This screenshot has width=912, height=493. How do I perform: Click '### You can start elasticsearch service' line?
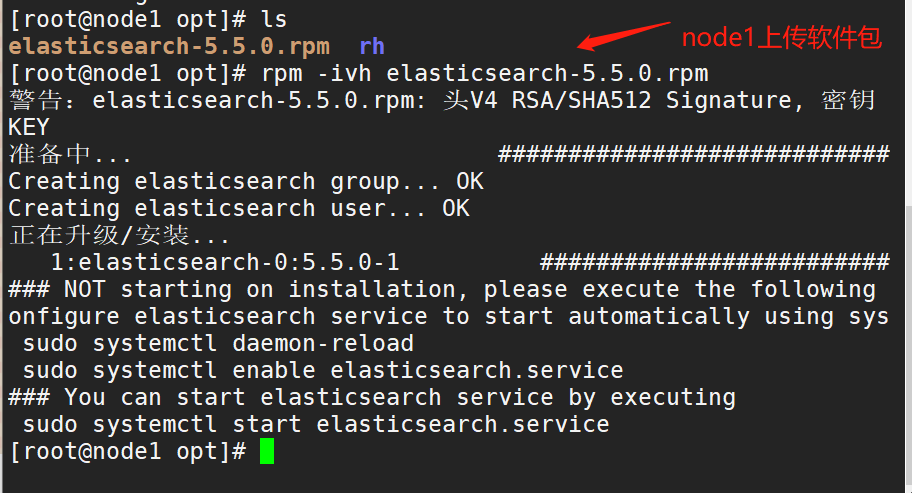coord(372,398)
